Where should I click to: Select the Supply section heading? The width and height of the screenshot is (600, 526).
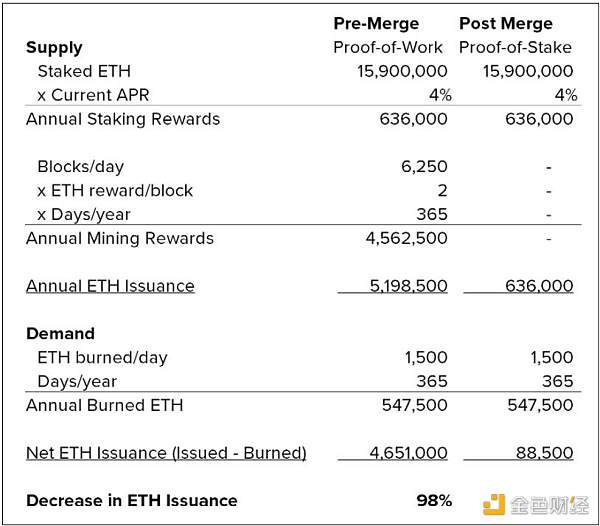[x=54, y=47]
